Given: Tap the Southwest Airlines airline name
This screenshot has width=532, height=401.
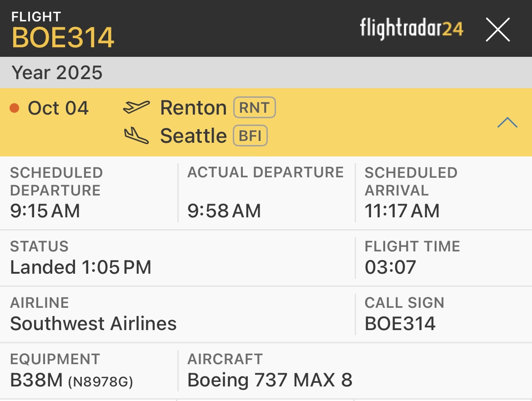Looking at the screenshot, I should (x=93, y=324).
